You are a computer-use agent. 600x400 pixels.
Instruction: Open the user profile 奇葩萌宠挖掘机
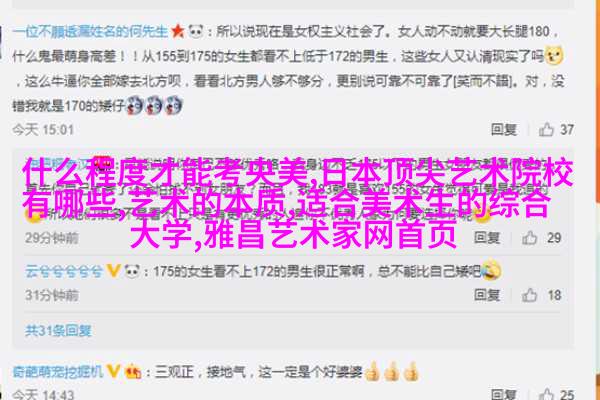click(58, 371)
